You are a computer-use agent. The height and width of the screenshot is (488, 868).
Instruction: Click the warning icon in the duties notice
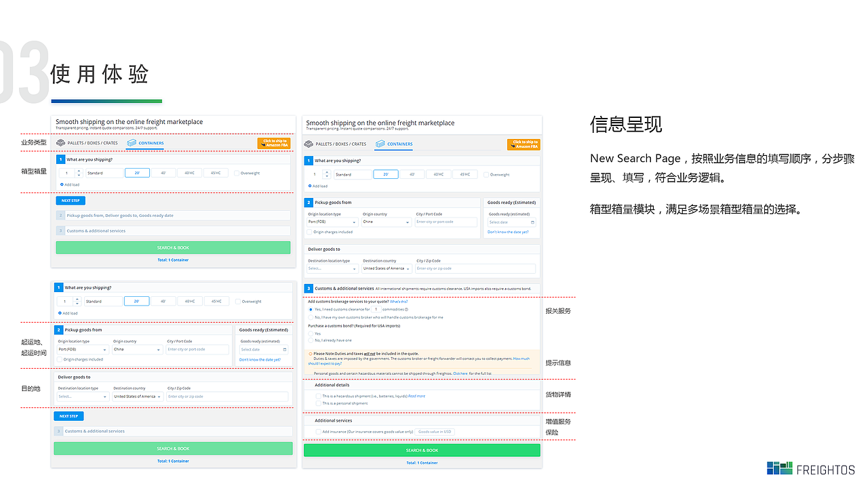(310, 353)
